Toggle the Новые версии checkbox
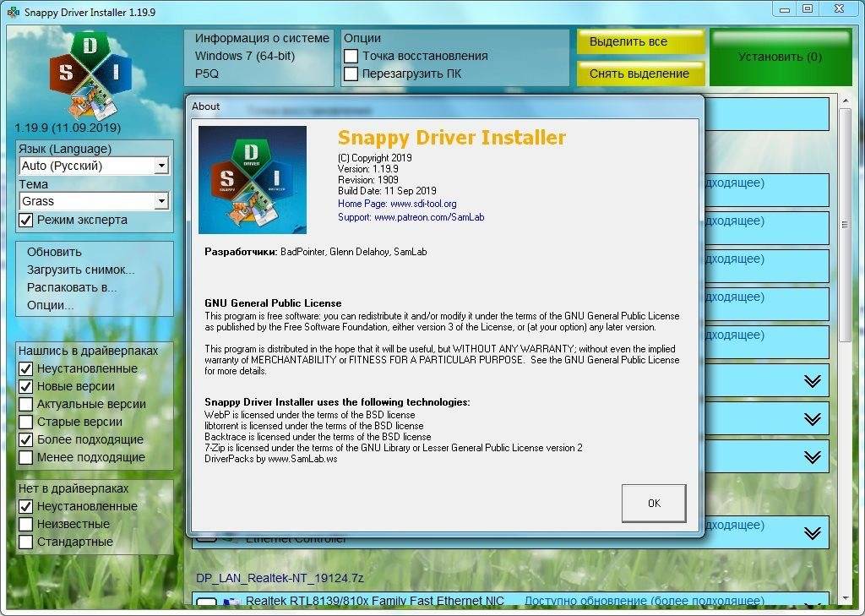 point(26,386)
